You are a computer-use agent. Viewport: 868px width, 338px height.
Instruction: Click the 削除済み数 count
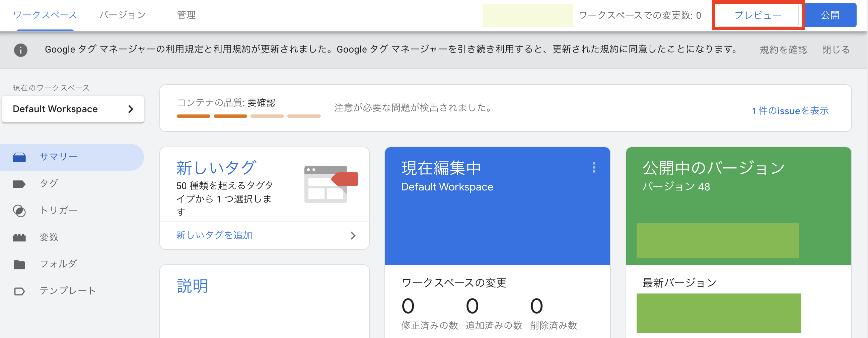(536, 306)
